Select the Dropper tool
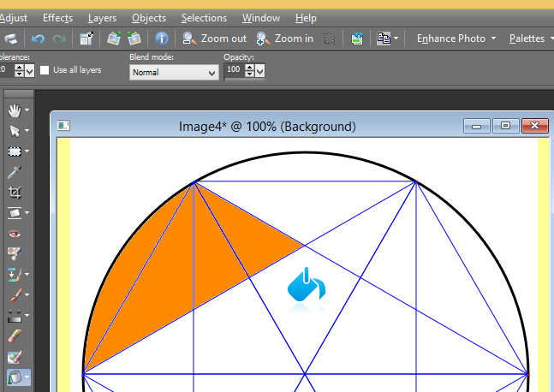This screenshot has width=554, height=392. coord(15,172)
